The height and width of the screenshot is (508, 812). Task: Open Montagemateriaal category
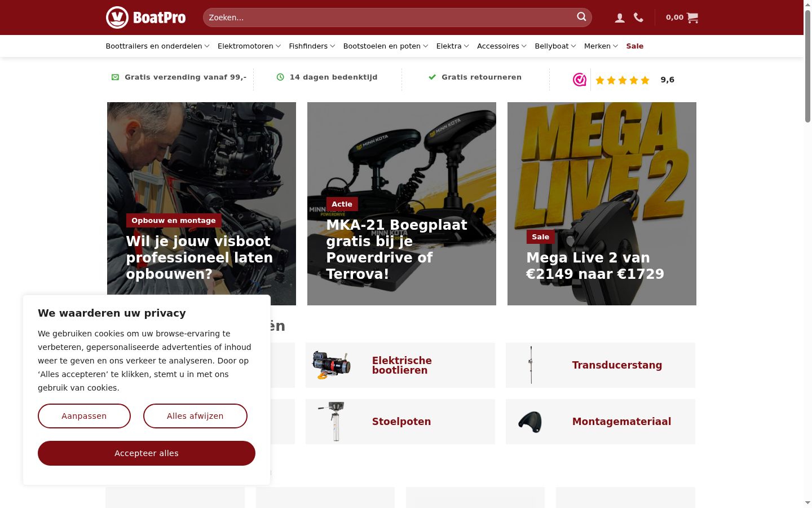(x=601, y=422)
